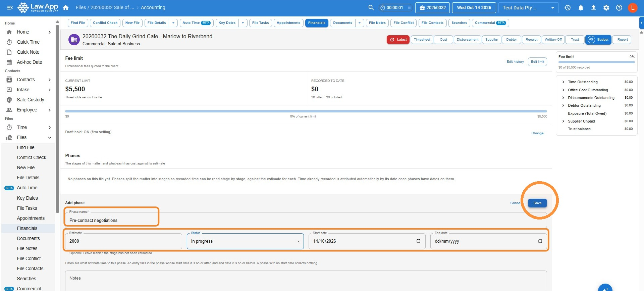This screenshot has width=644, height=291.
Task: Stop the running timer square icon
Action: (x=409, y=8)
